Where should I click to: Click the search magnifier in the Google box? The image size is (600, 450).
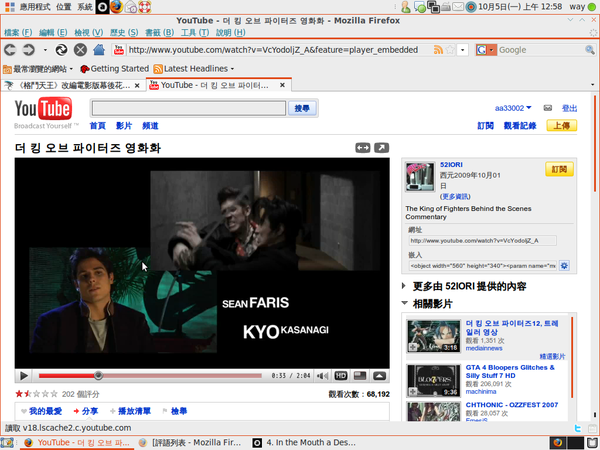(590, 50)
